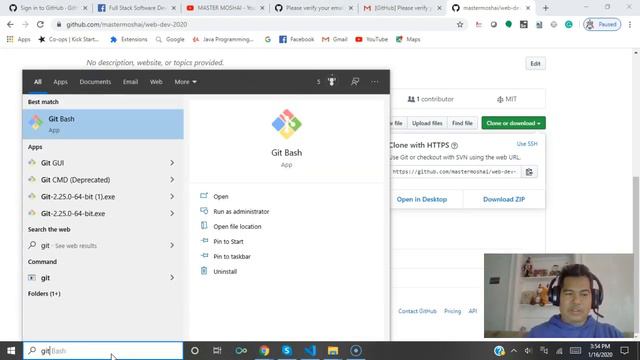640x360 pixels.
Task: Expand Git-2.25.0-64-bit (1).exe arrow
Action: (172, 197)
